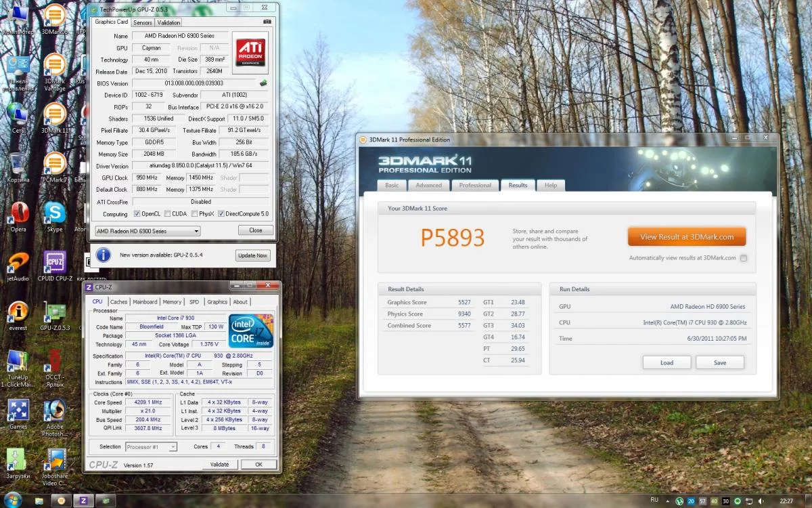Image resolution: width=812 pixels, height=508 pixels.
Task: Open the Mainboard tab in CPU-Z
Action: click(145, 302)
